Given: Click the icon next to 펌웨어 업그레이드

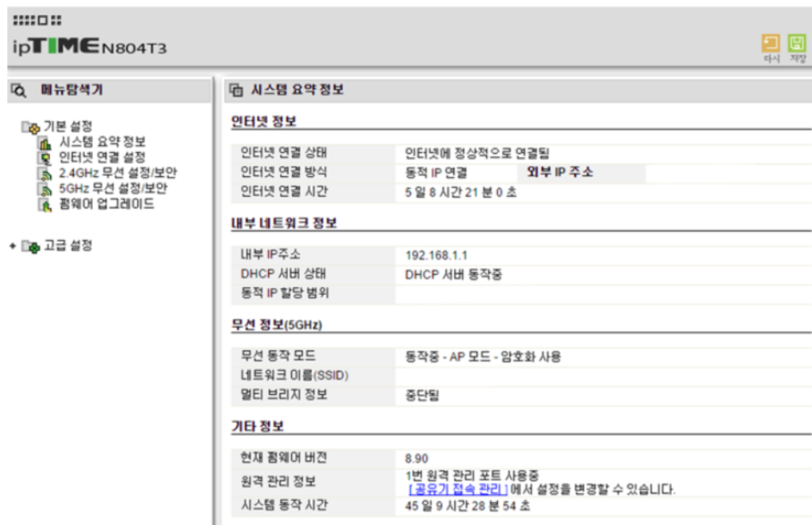Looking at the screenshot, I should [46, 205].
